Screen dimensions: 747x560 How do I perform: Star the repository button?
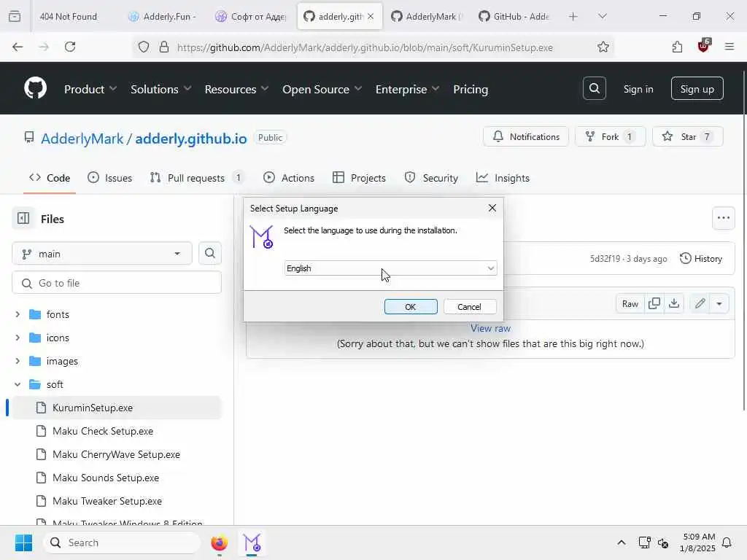pyautogui.click(x=687, y=136)
